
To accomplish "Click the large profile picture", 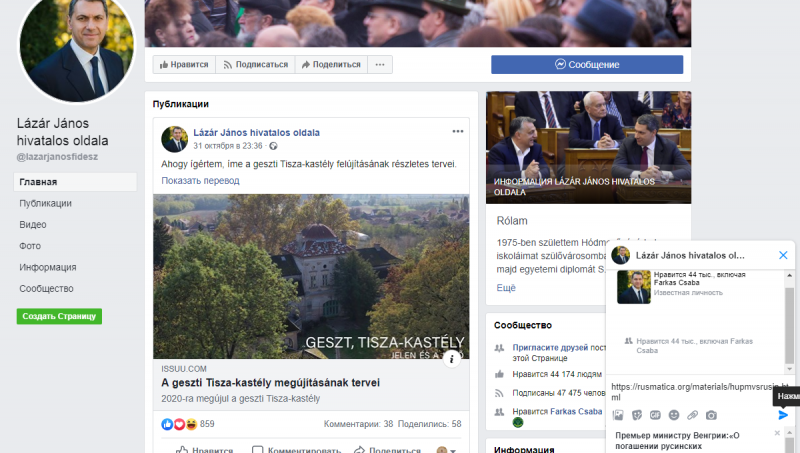I will (77, 48).
